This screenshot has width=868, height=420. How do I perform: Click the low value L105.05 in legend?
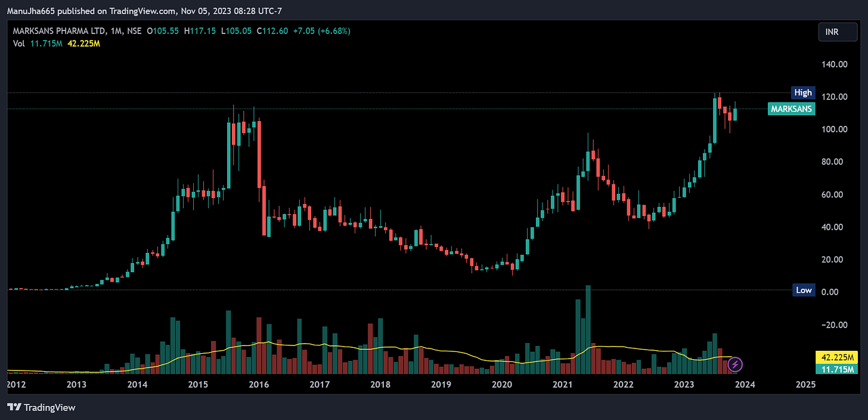[x=237, y=31]
